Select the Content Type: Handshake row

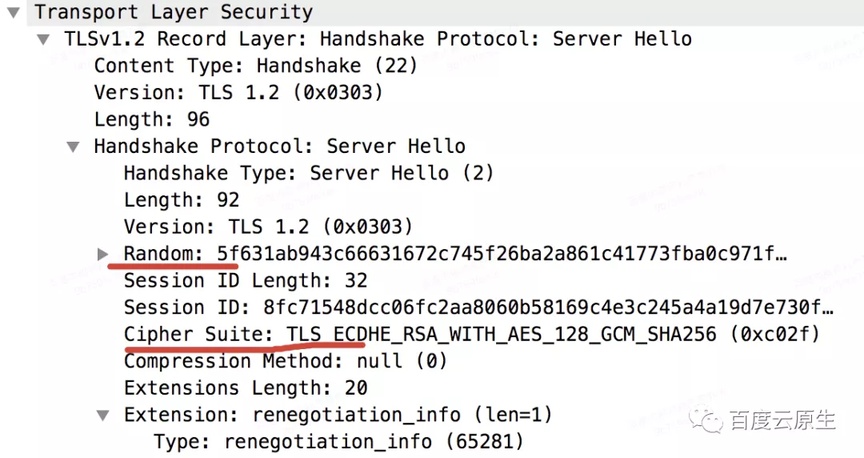[256, 66]
